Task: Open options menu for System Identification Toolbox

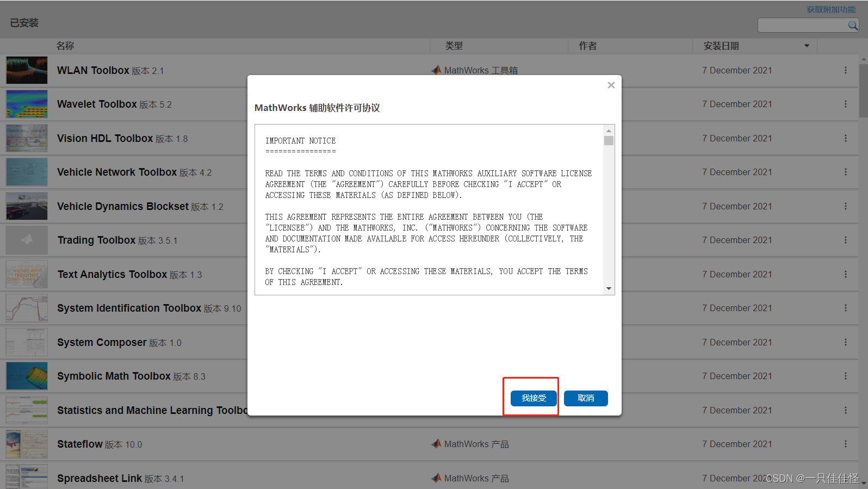Action: (845, 308)
